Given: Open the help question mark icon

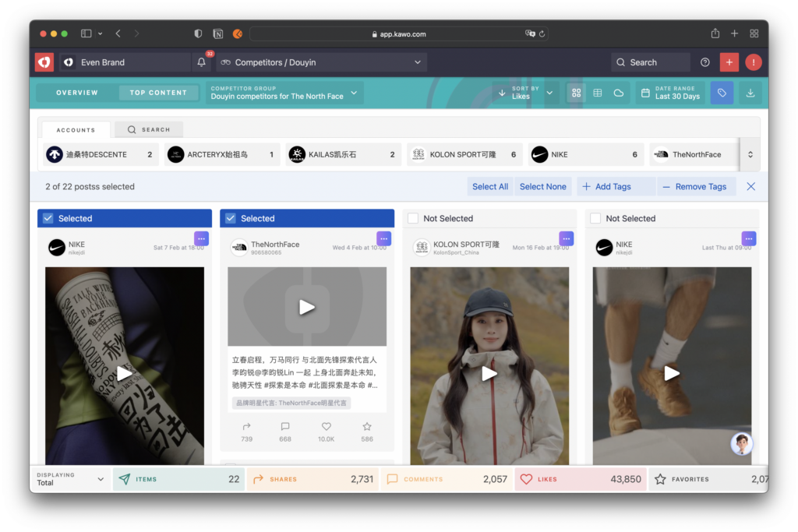Looking at the screenshot, I should click(x=705, y=62).
